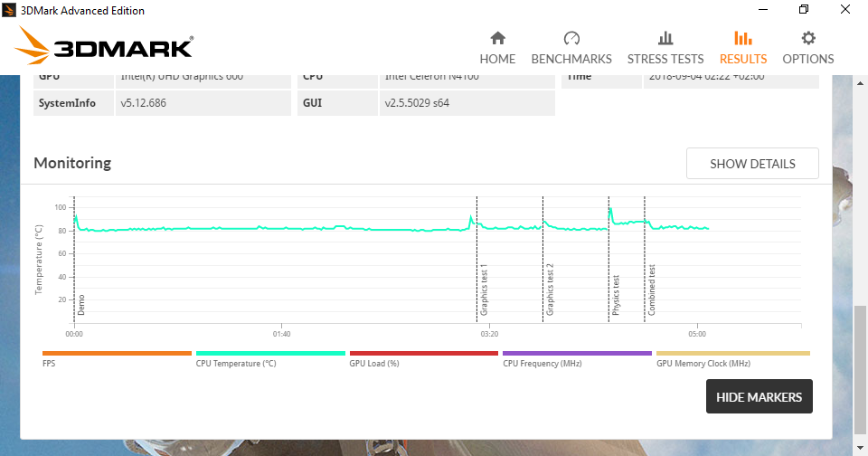
Task: Click the Benchmarks gauge icon
Action: (x=571, y=38)
